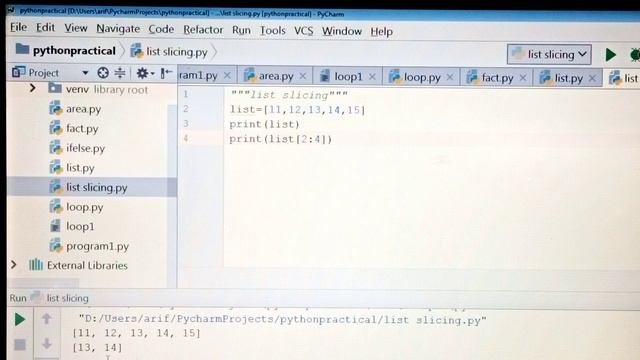Rerun with the Run panel play button
The width and height of the screenshot is (640, 360).
[20, 320]
